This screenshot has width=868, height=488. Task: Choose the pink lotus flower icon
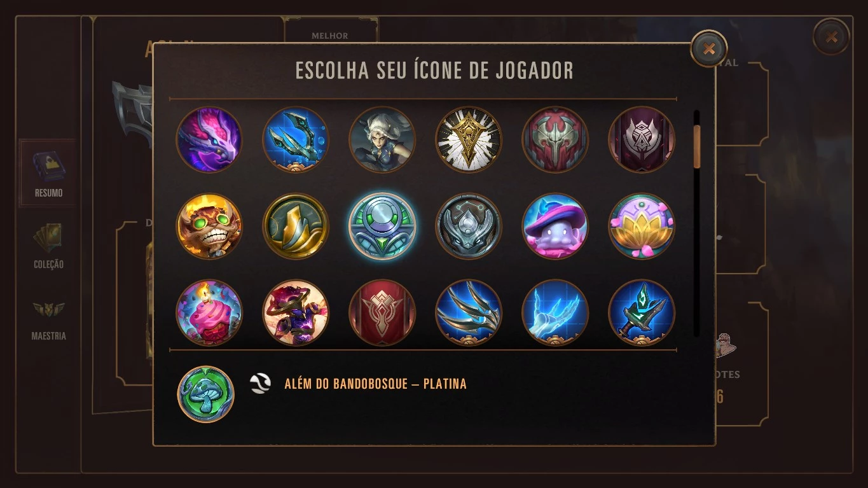[642, 226]
